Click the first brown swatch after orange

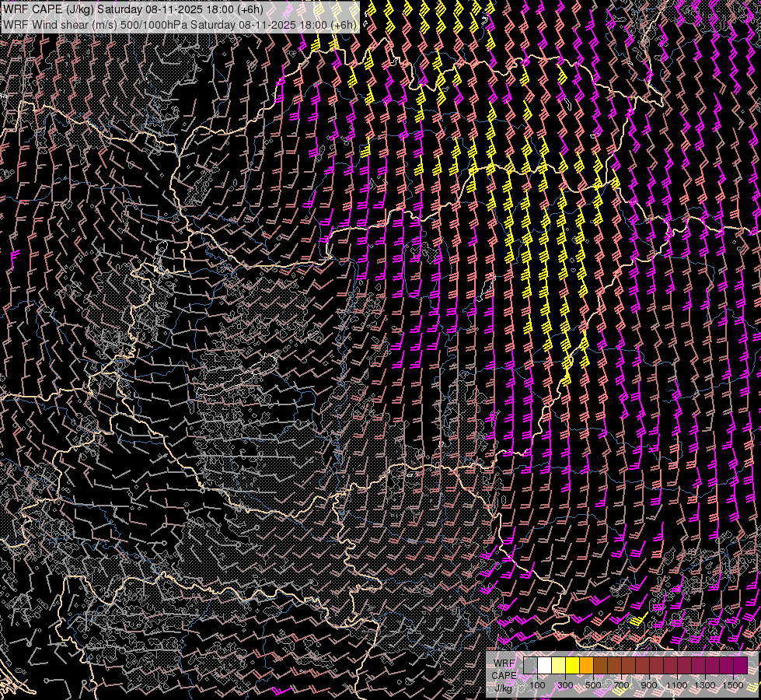point(600,666)
